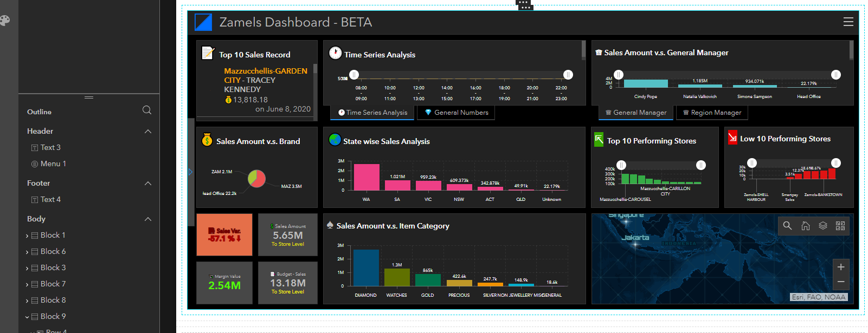This screenshot has height=333, width=868.
Task: Click the Zamels blue logo icon
Action: coord(203,22)
